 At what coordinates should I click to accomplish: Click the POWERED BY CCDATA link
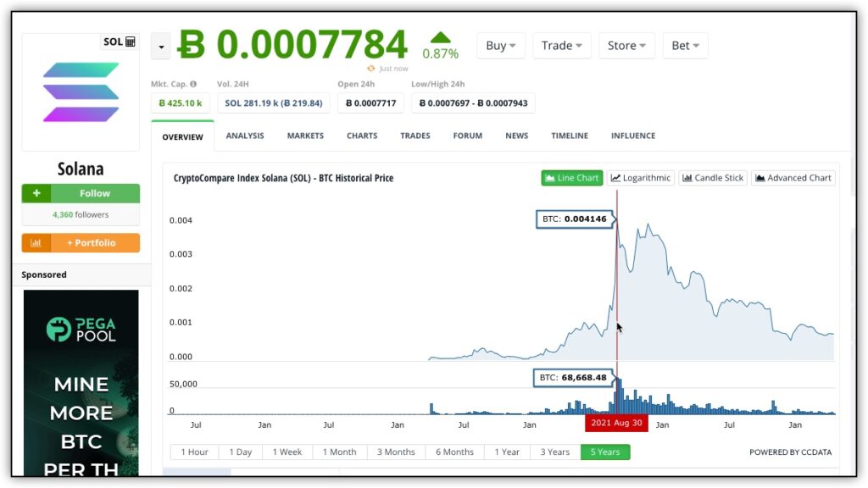coord(791,452)
